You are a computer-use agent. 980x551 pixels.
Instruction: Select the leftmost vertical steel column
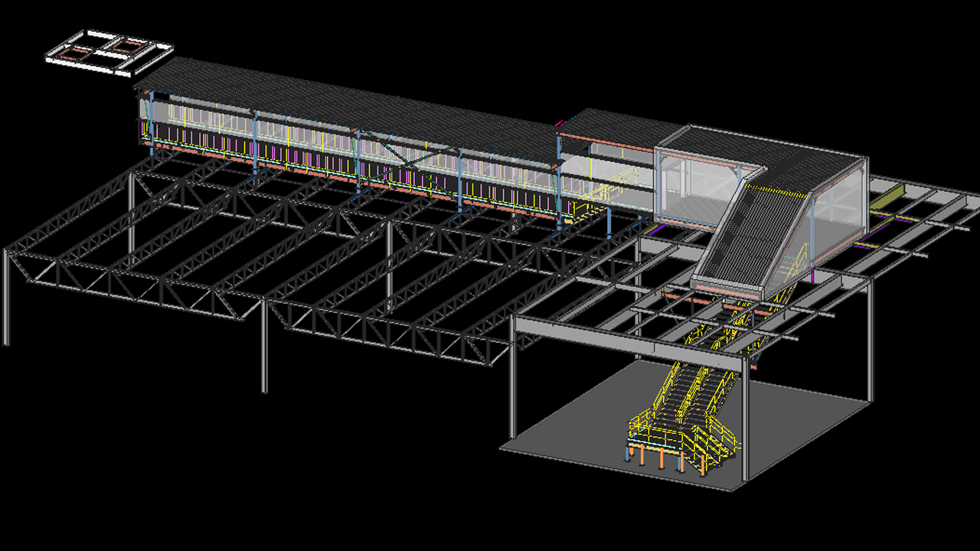click(x=6, y=298)
